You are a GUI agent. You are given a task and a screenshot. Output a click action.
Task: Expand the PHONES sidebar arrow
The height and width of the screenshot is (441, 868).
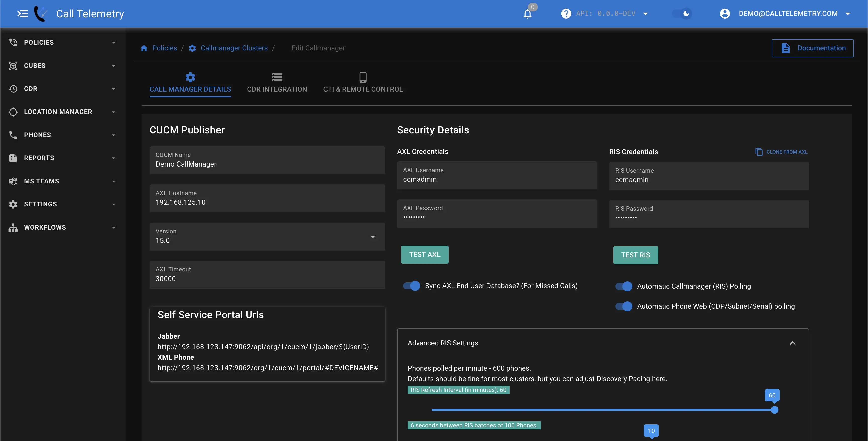click(114, 135)
